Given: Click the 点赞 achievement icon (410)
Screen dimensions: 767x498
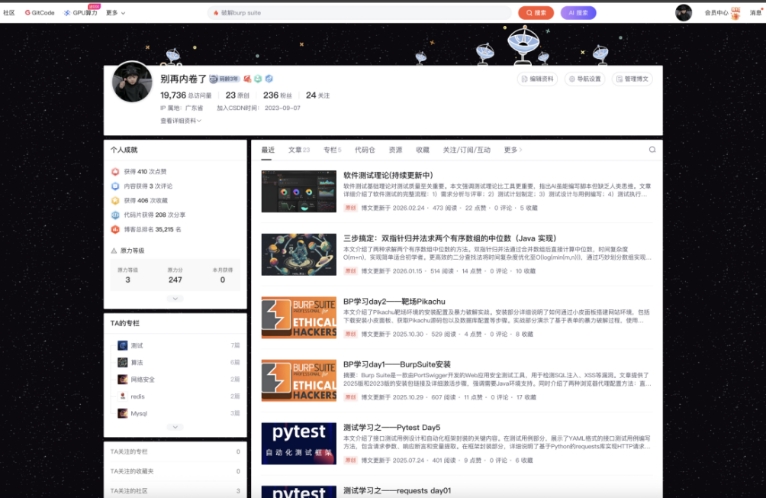Looking at the screenshot, I should (x=115, y=172).
